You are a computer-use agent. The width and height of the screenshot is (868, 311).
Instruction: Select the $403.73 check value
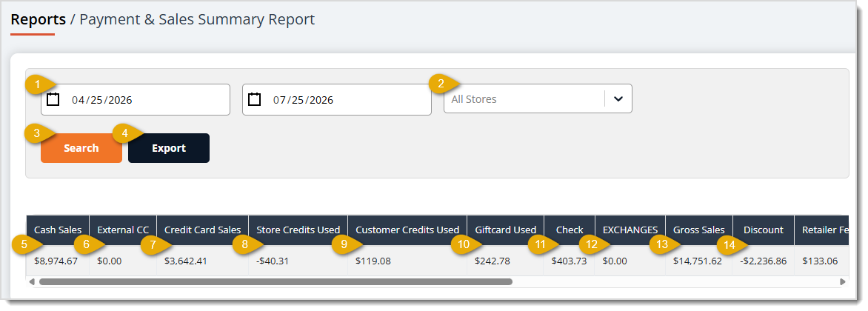pyautogui.click(x=569, y=261)
